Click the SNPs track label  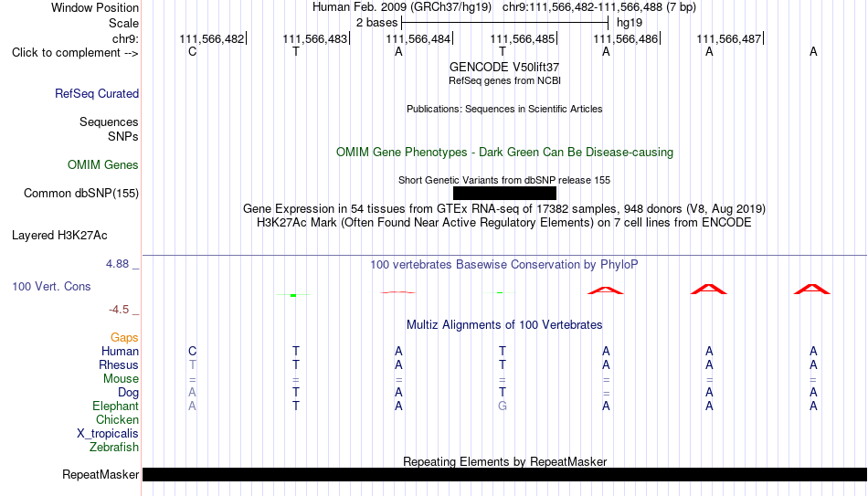coord(123,136)
